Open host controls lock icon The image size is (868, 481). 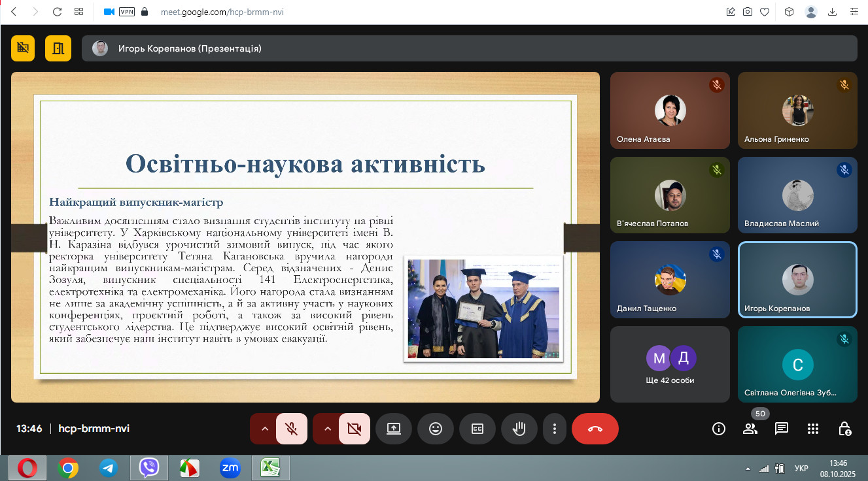click(x=844, y=429)
